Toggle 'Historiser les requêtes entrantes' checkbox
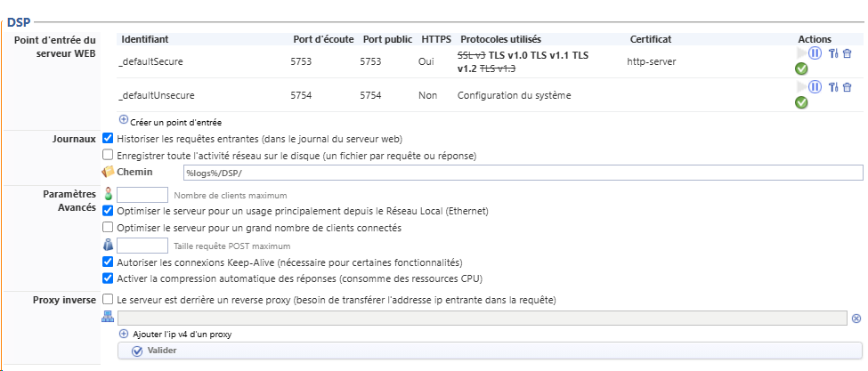 pyautogui.click(x=109, y=139)
